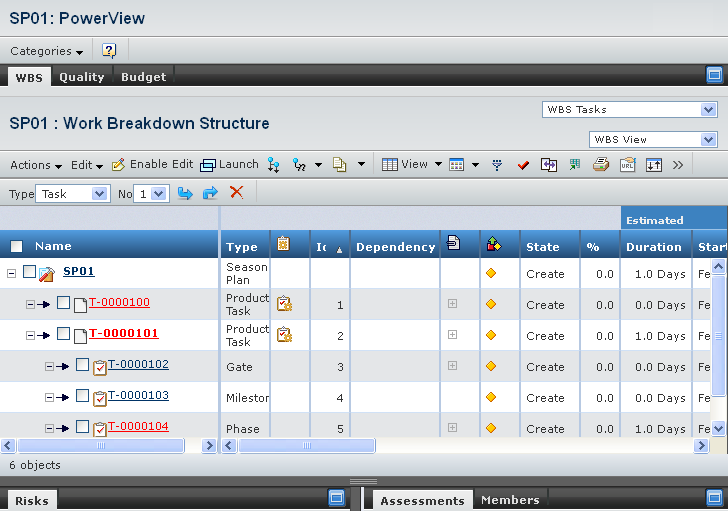Open the T-0000100 link
This screenshot has width=728, height=511.
pyautogui.click(x=119, y=302)
